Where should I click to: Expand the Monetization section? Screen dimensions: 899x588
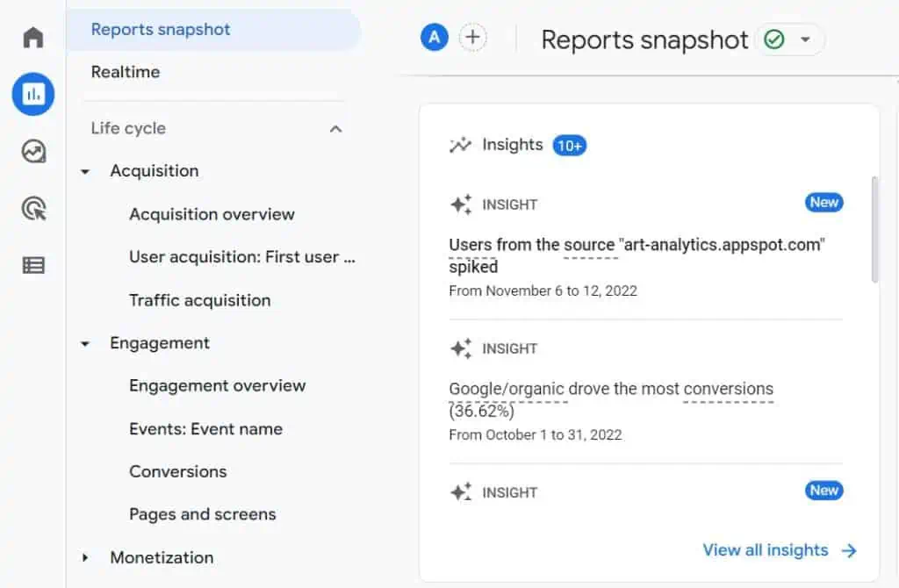tap(84, 557)
